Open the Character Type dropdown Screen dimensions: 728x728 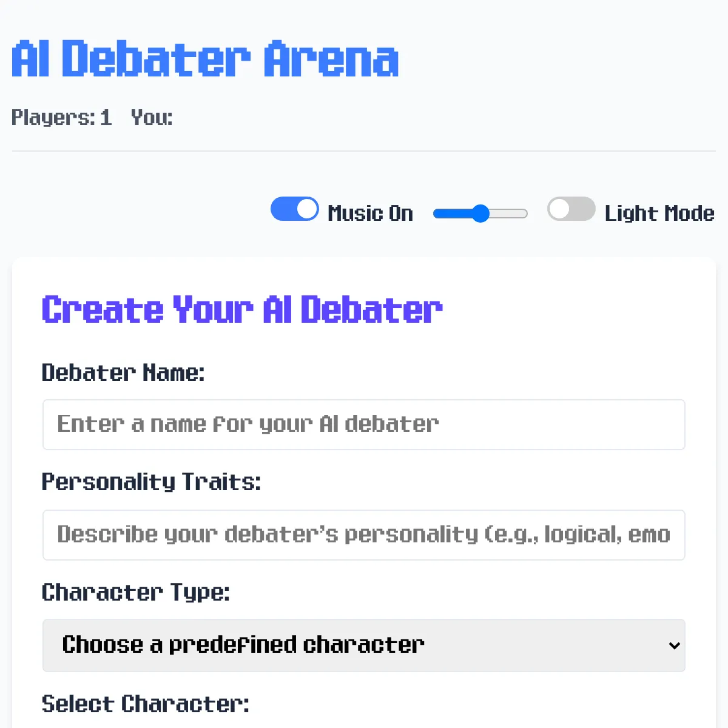pyautogui.click(x=364, y=645)
